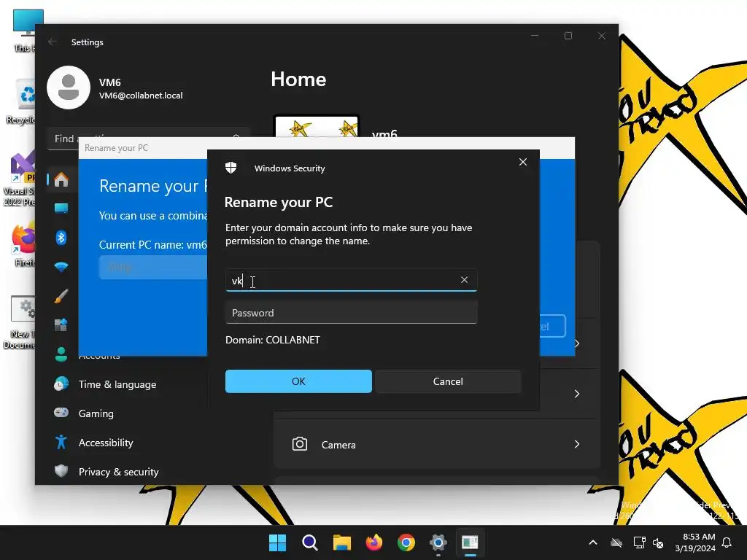The height and width of the screenshot is (560, 747).
Task: Click the Camera icon in Settings
Action: click(300, 444)
